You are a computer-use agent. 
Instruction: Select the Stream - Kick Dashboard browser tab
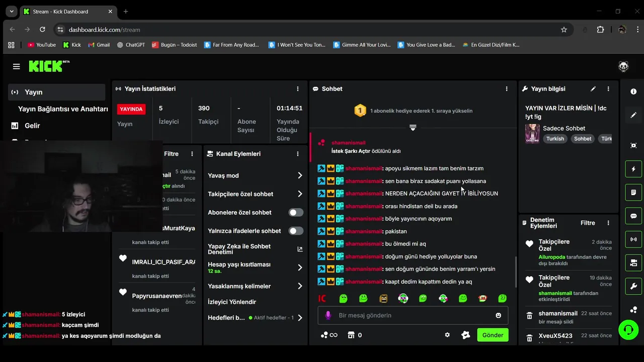67,12
